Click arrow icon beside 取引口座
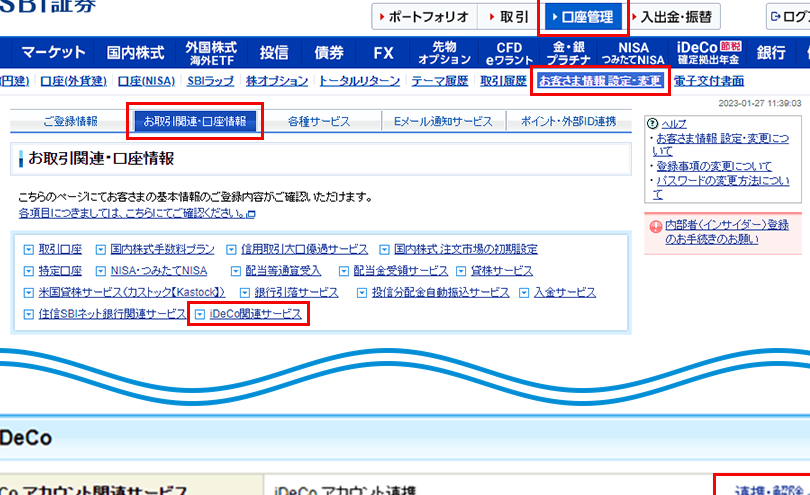The height and width of the screenshot is (495, 810). (28, 249)
